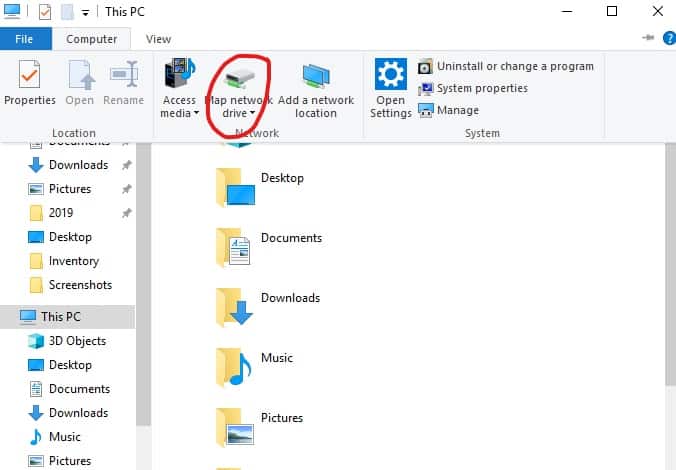Select Pictures under This PC
676x470 pixels.
coord(60,461)
